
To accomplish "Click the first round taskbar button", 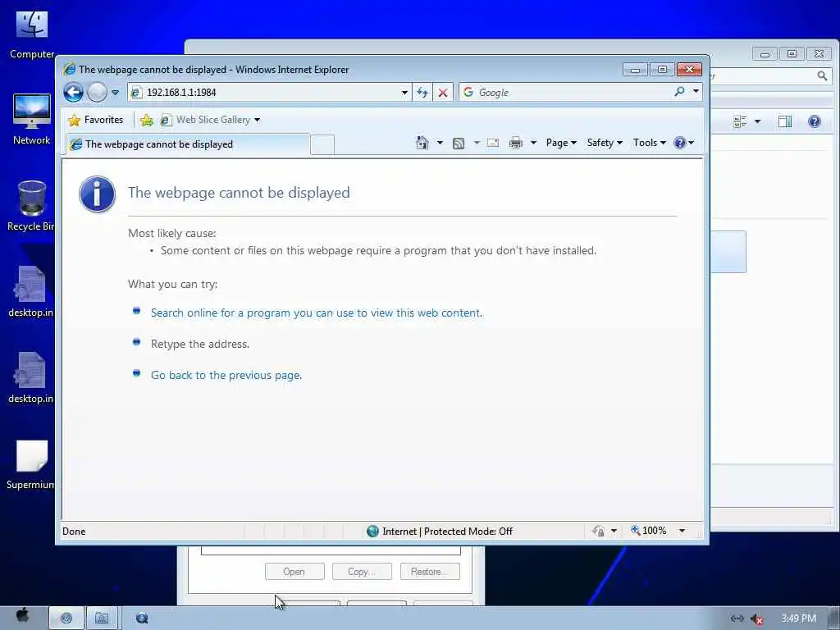I will 66,619.
